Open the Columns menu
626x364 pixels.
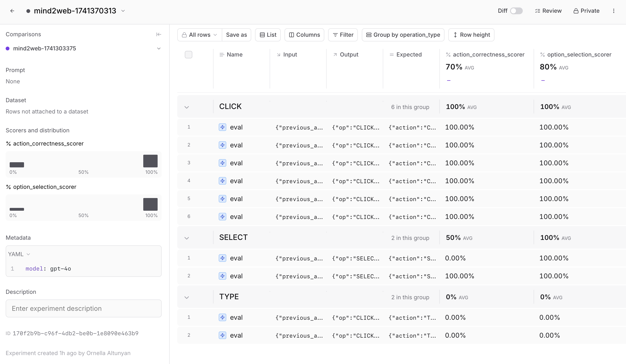[304, 35]
